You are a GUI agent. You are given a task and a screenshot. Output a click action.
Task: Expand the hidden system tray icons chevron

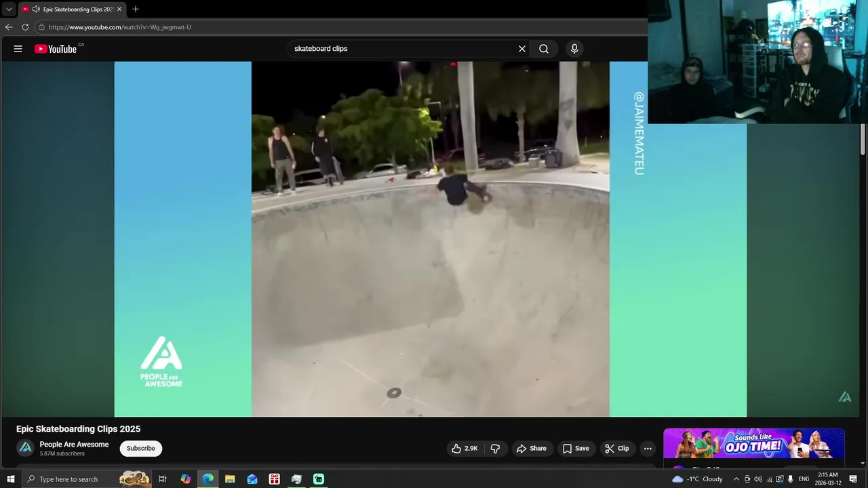(736, 479)
